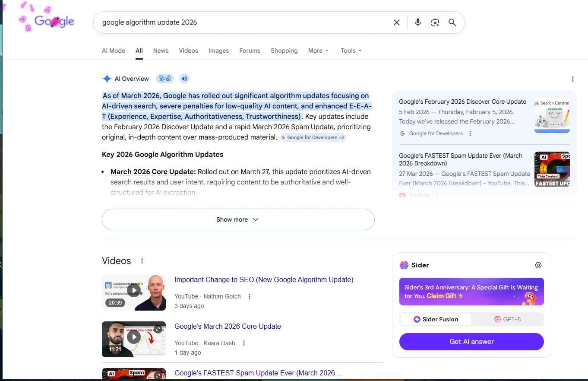The height and width of the screenshot is (381, 588).
Task: Open options for Google for Developers source
Action: pos(470,133)
